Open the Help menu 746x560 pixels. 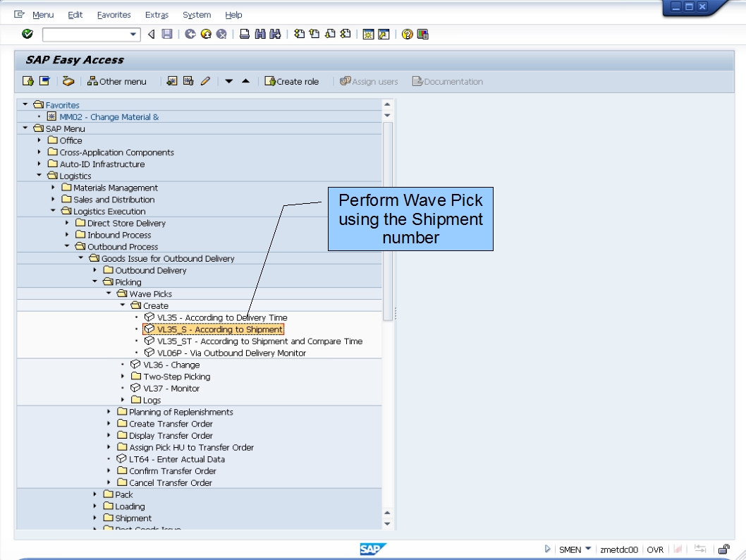(233, 15)
